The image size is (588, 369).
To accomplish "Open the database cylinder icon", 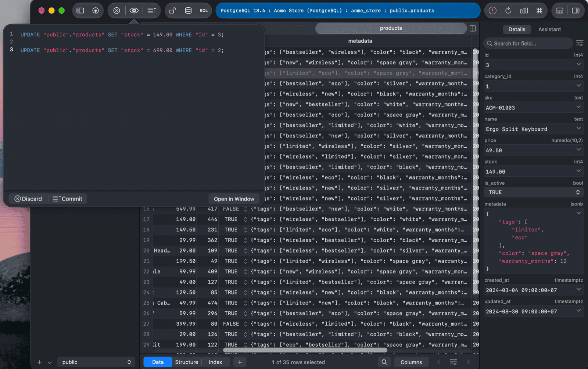I will click(188, 11).
